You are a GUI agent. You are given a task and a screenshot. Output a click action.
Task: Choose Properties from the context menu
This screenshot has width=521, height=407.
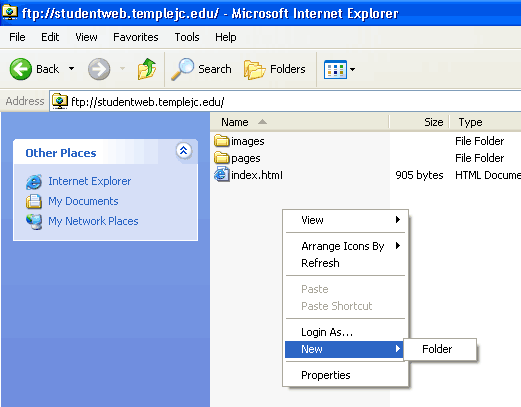point(345,375)
